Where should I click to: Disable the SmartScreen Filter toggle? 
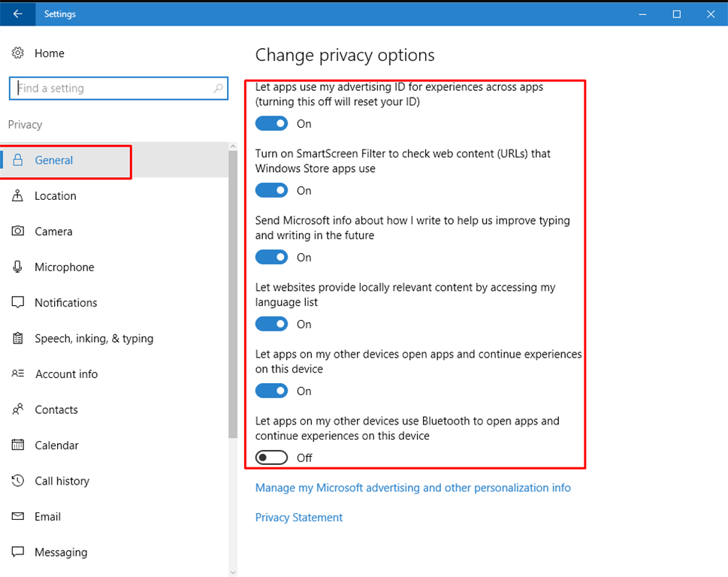pos(271,191)
